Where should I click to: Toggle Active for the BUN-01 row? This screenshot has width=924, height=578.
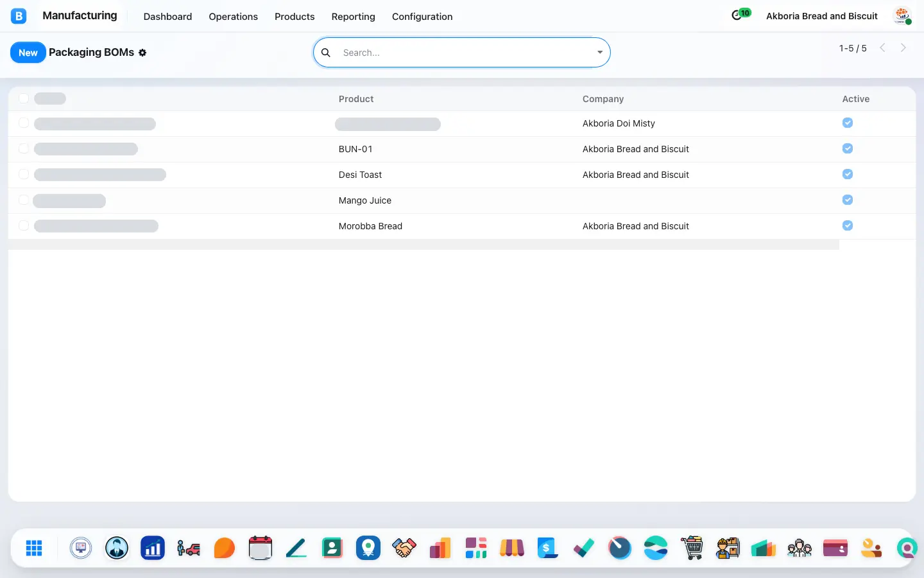pyautogui.click(x=848, y=148)
